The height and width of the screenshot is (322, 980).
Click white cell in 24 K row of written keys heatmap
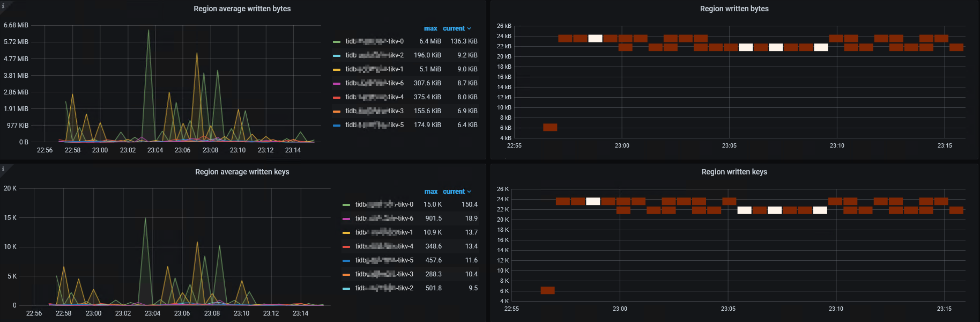coord(593,201)
